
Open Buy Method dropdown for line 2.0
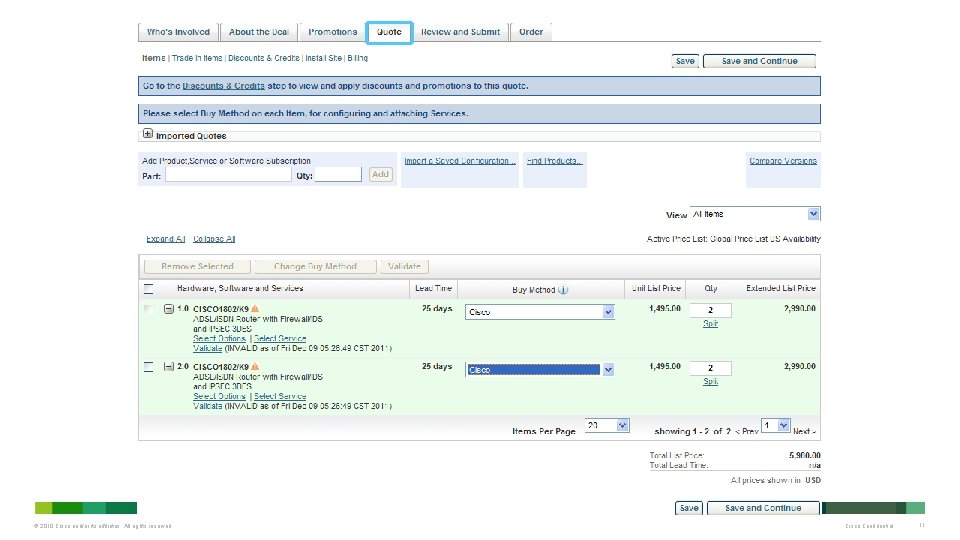[539, 370]
